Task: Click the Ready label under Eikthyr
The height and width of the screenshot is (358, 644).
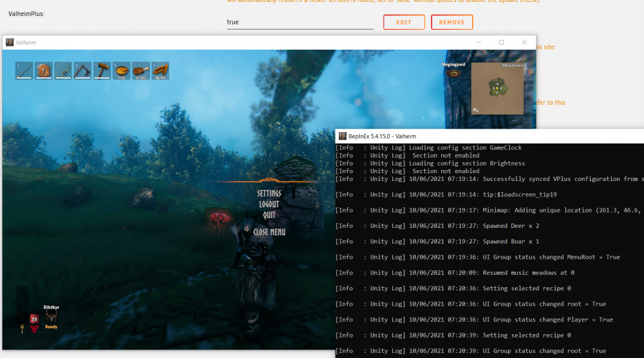Action: pyautogui.click(x=52, y=327)
